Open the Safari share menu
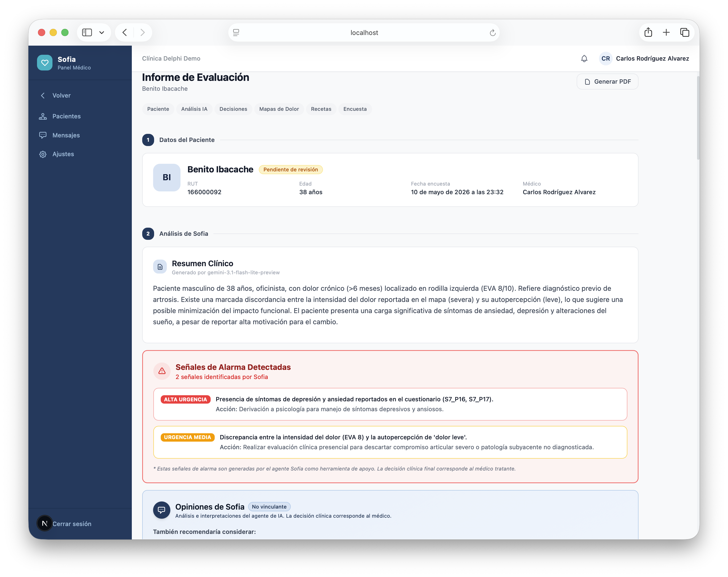The image size is (728, 577). point(648,32)
